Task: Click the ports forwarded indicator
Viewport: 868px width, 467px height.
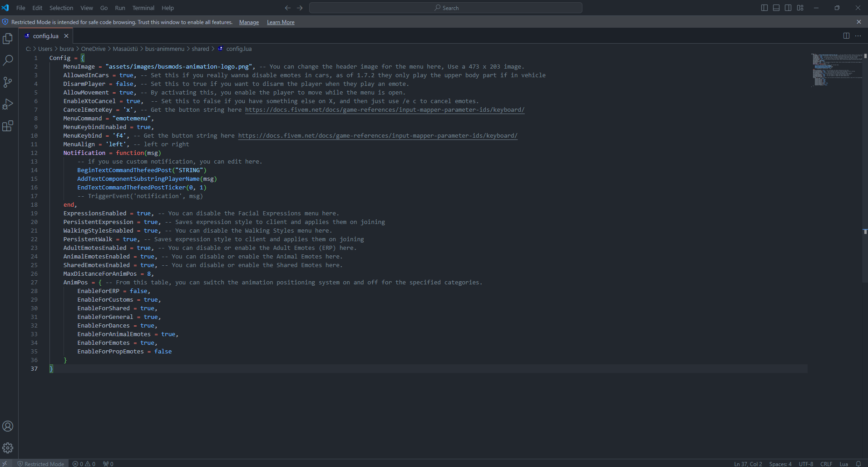Action: pyautogui.click(x=108, y=464)
